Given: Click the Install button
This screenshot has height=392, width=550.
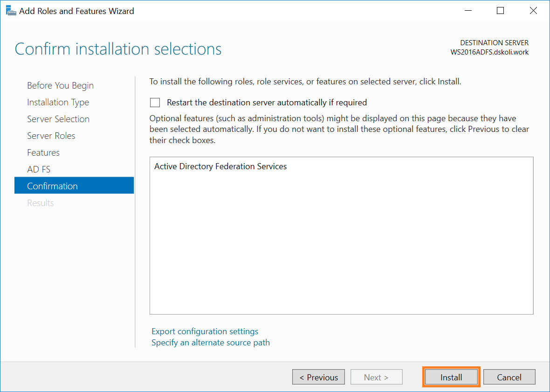Looking at the screenshot, I should click(x=451, y=377).
